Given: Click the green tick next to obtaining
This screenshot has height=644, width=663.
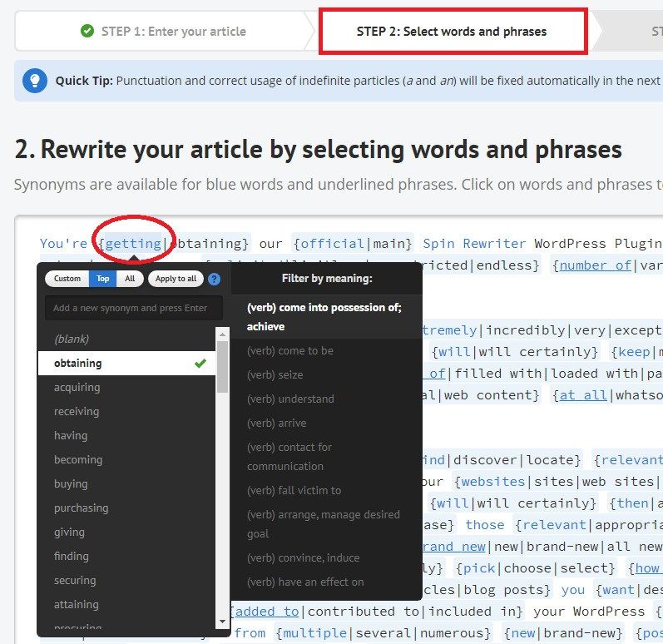Looking at the screenshot, I should [200, 363].
